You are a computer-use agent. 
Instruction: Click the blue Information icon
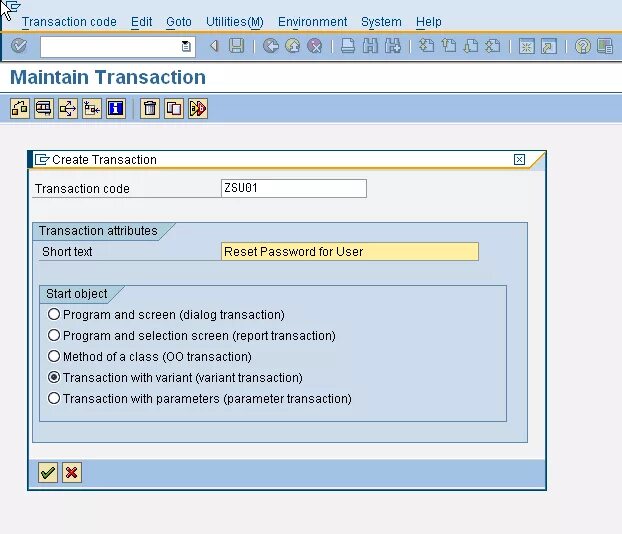click(116, 108)
